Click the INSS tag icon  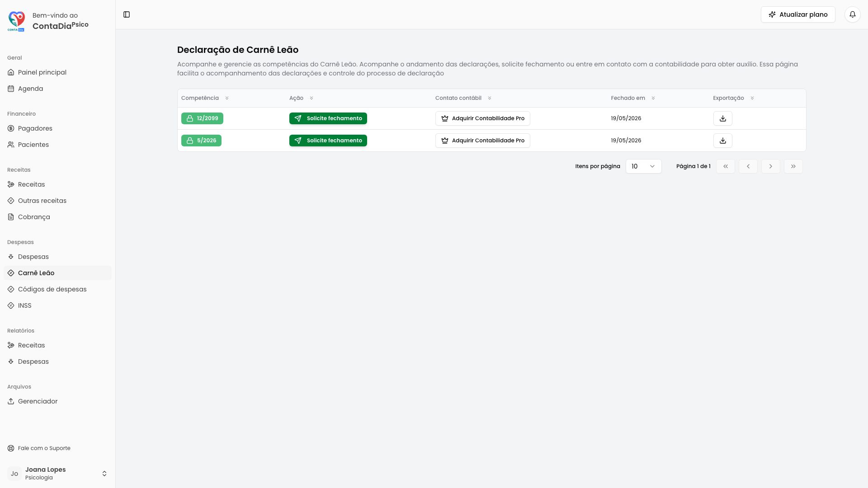(11, 305)
